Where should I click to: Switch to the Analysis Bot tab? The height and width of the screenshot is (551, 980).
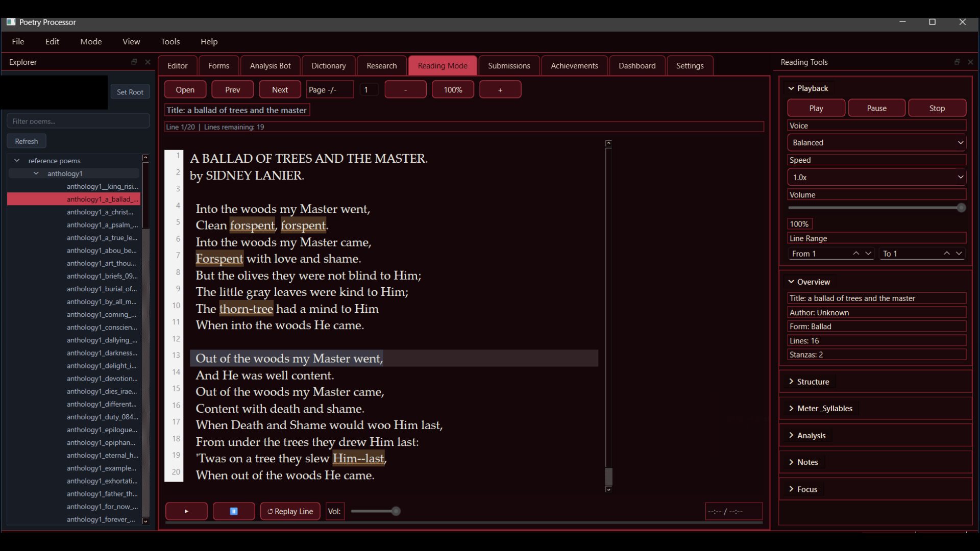coord(270,66)
